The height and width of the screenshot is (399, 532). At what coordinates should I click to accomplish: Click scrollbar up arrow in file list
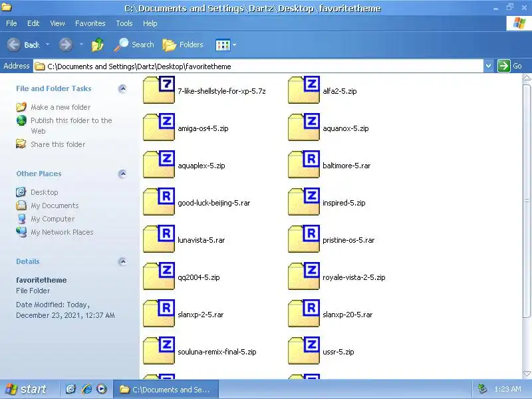[x=527, y=78]
